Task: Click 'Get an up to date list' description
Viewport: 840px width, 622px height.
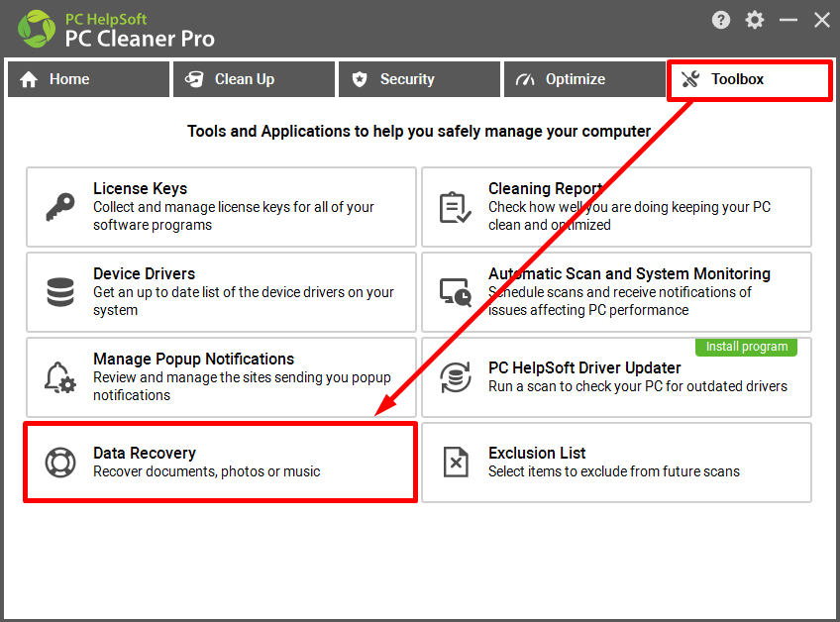Action: [x=244, y=301]
